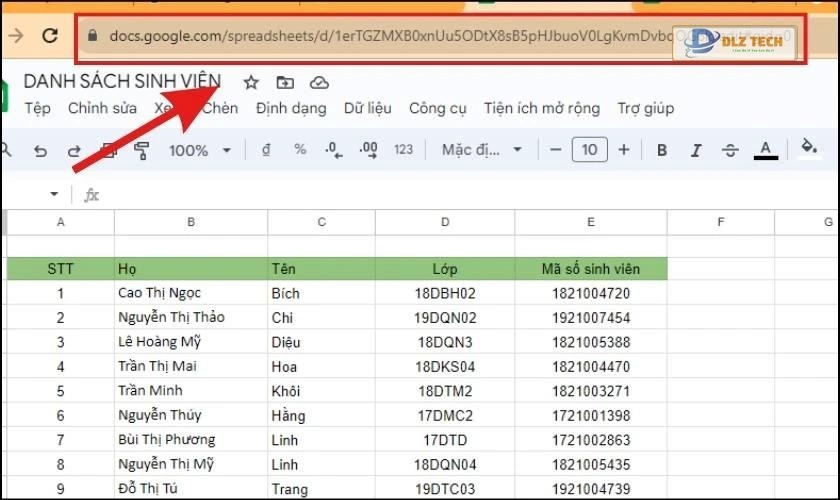The width and height of the screenshot is (840, 500).
Task: Open the Chèn menu
Action: tap(220, 108)
